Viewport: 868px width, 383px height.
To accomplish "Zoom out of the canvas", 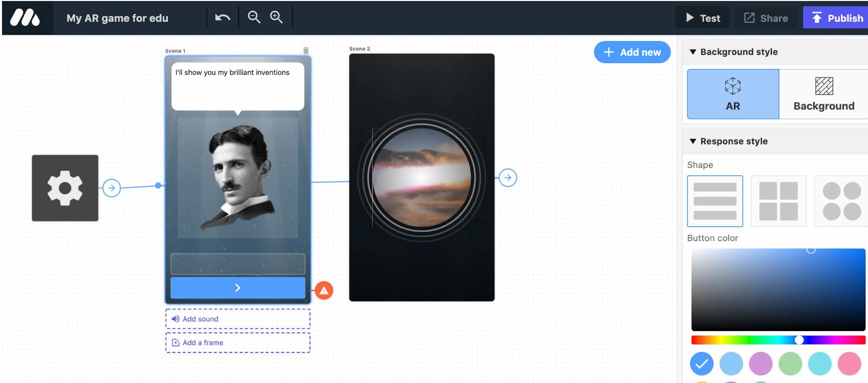I will (254, 17).
